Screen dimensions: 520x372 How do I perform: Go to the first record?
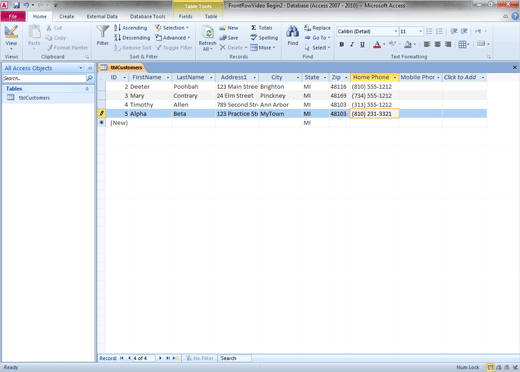122,358
